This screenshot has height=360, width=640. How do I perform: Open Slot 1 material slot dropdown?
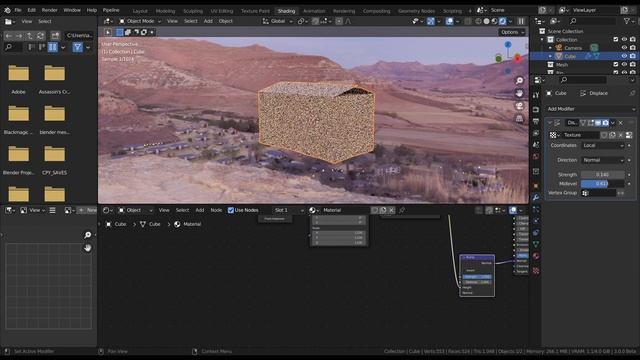point(289,210)
